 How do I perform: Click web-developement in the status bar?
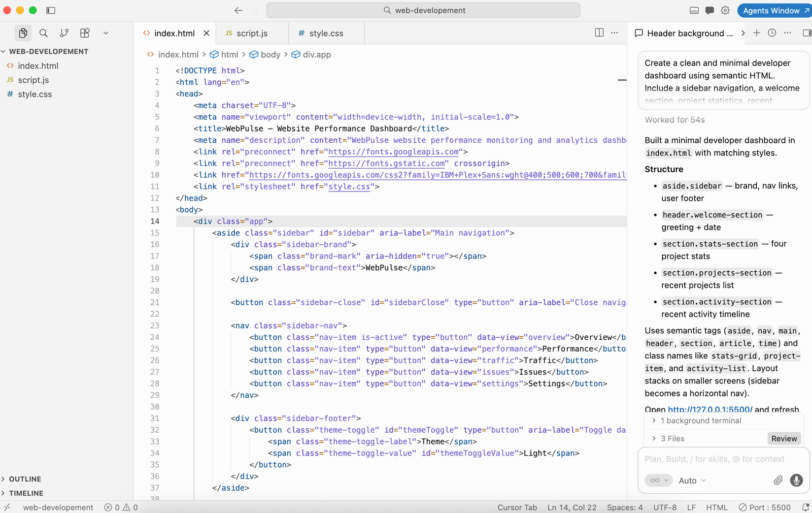click(x=58, y=507)
